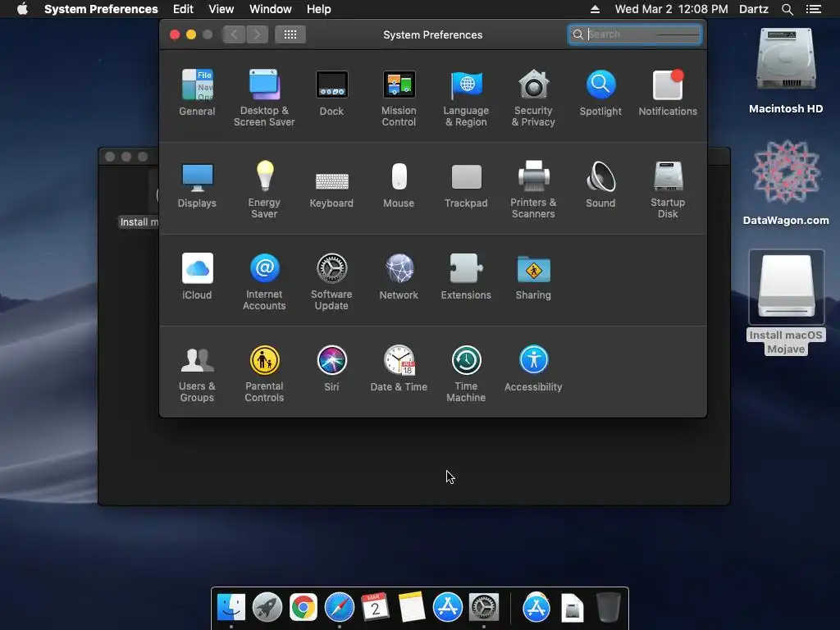Close the System Preferences window
Image resolution: width=840 pixels, height=630 pixels.
pyautogui.click(x=175, y=34)
